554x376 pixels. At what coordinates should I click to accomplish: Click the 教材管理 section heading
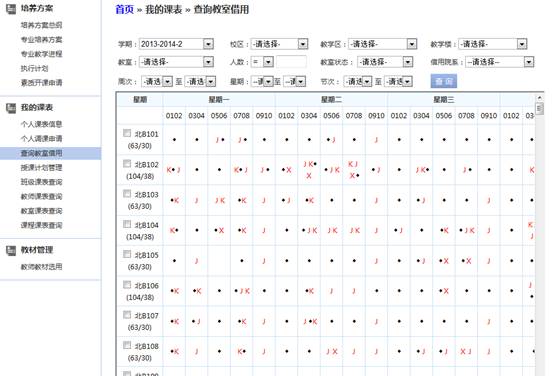tap(37, 250)
